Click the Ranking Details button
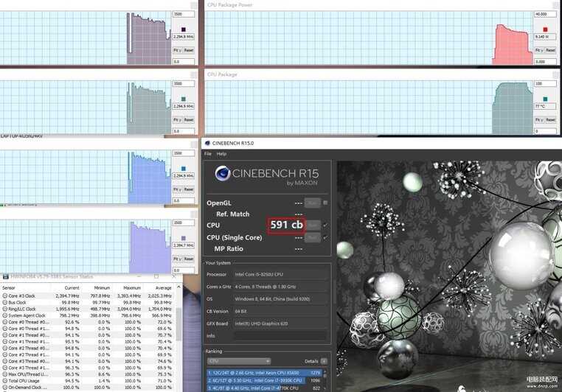The image size is (562, 392). tap(324, 361)
